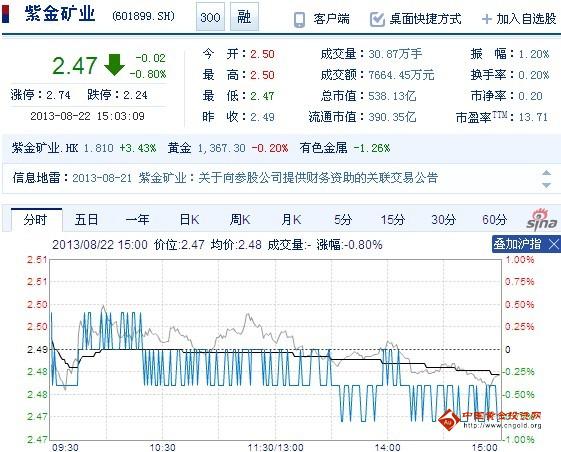Image resolution: width=561 pixels, height=452 pixels.
Task: Click the 14:00 time axis label
Action: (x=387, y=447)
